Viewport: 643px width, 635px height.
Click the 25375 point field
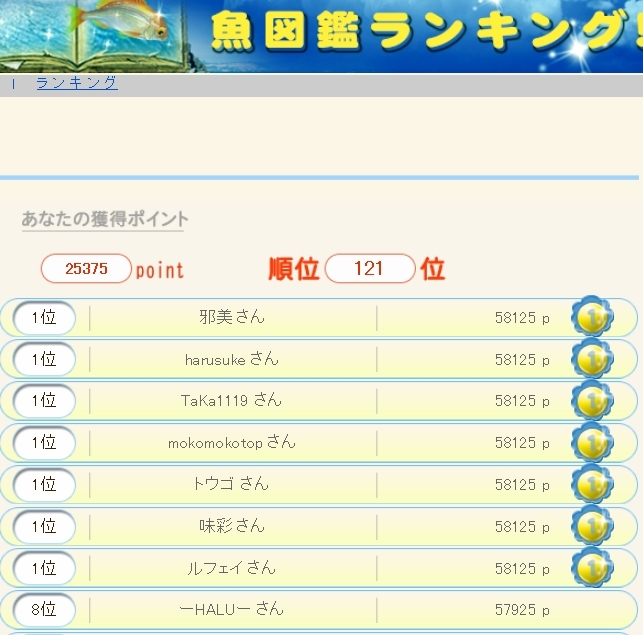[x=86, y=269]
